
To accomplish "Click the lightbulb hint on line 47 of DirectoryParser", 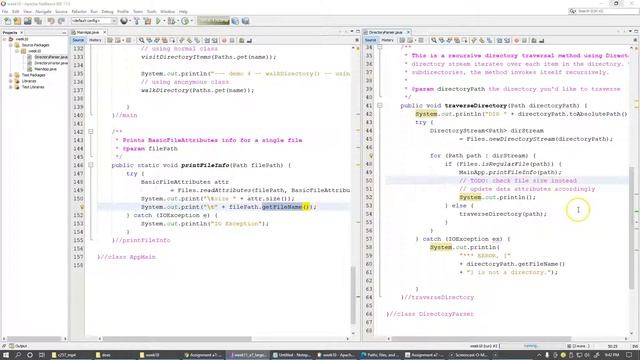I will pyautogui.click(x=371, y=156).
